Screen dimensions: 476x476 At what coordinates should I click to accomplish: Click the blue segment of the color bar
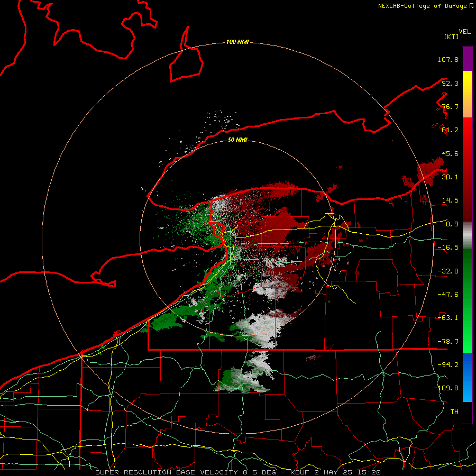pos(467,377)
